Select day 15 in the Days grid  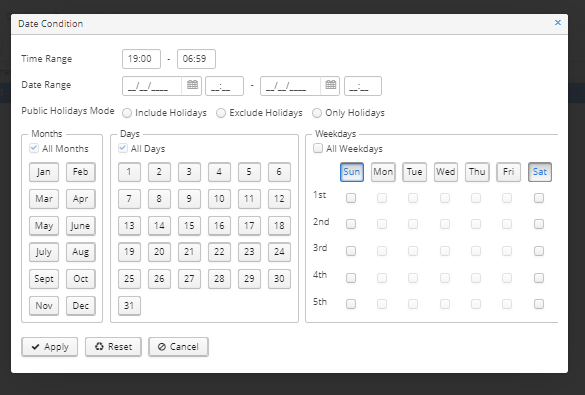tap(189, 225)
